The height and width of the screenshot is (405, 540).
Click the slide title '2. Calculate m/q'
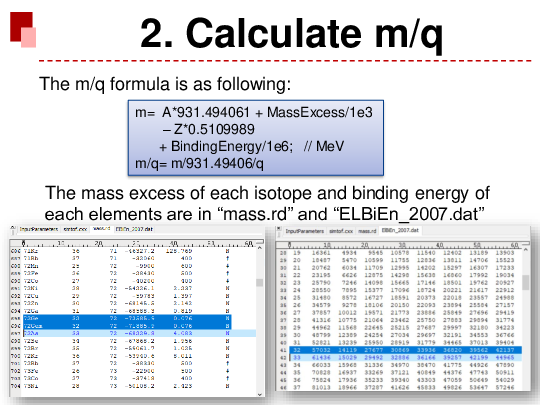click(x=291, y=34)
